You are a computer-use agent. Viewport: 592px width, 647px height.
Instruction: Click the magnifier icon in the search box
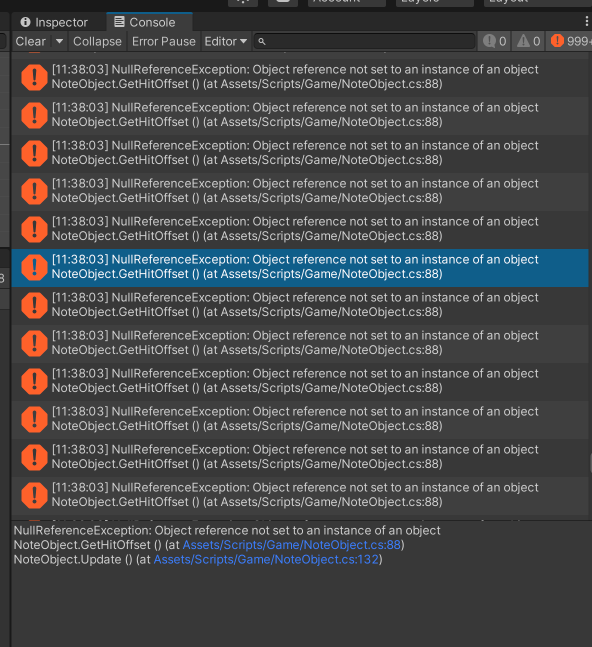[262, 41]
